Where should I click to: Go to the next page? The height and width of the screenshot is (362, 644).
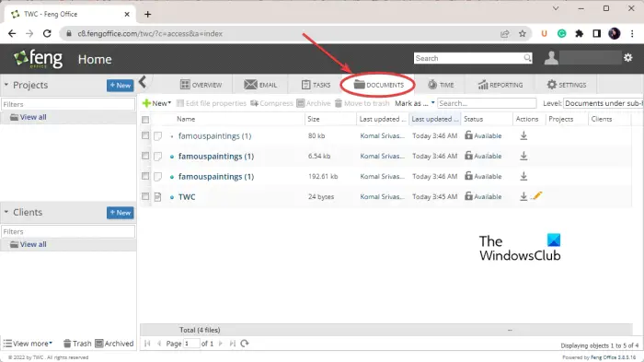[221, 343]
